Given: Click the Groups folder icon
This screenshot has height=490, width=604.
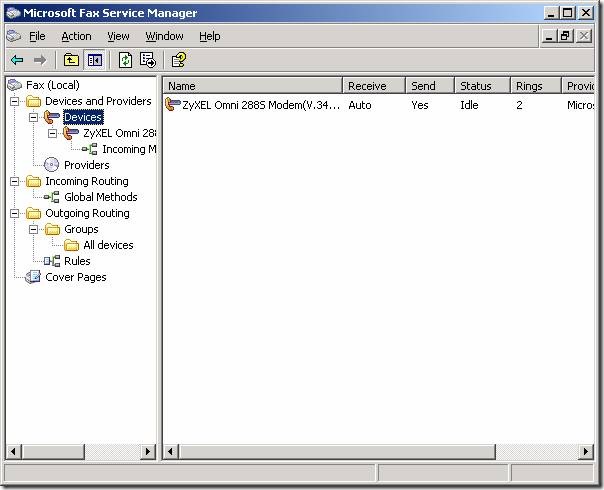Looking at the screenshot, I should (52, 229).
